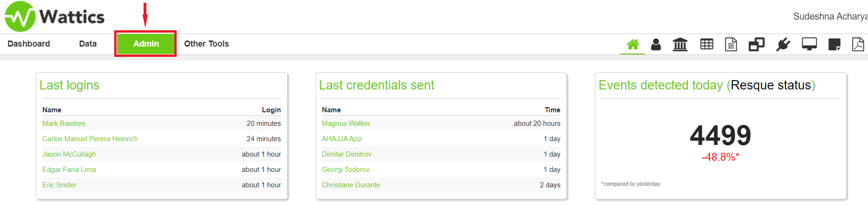The height and width of the screenshot is (205, 868).
Task: Open the sticky note icon
Action: (834, 45)
